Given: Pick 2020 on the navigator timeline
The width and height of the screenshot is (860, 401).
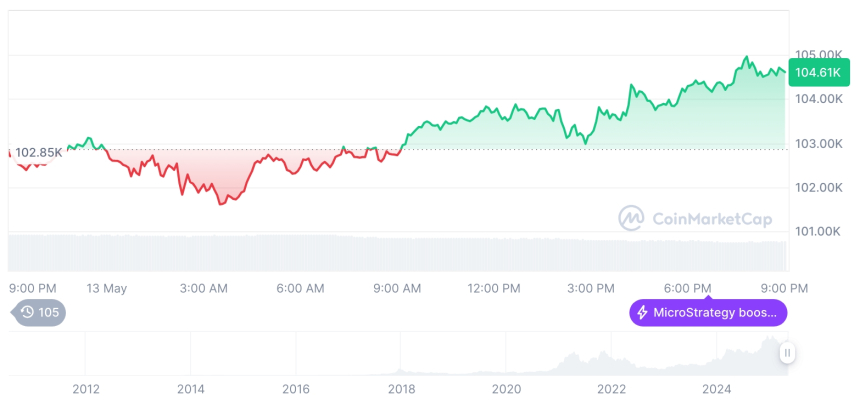Looking at the screenshot, I should pyautogui.click(x=506, y=389).
